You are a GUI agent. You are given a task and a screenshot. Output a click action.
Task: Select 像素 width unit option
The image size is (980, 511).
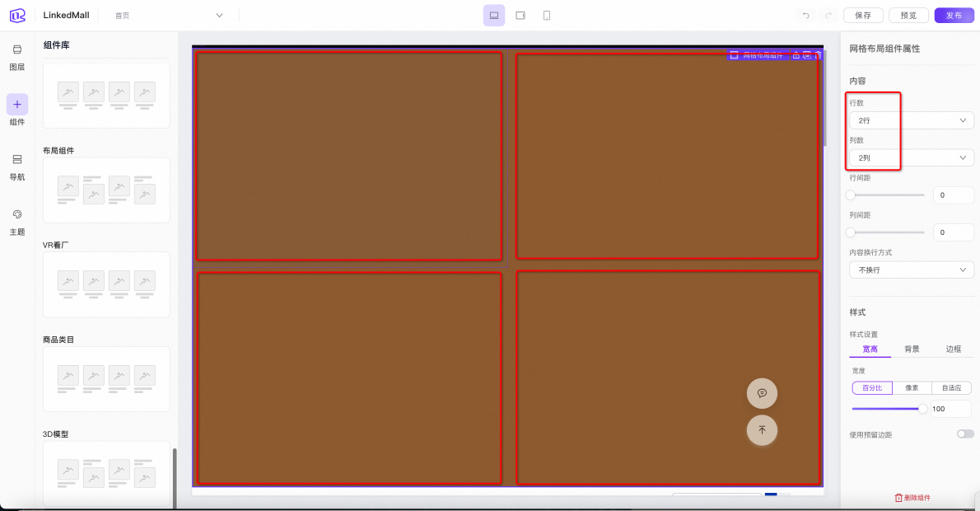(x=912, y=388)
